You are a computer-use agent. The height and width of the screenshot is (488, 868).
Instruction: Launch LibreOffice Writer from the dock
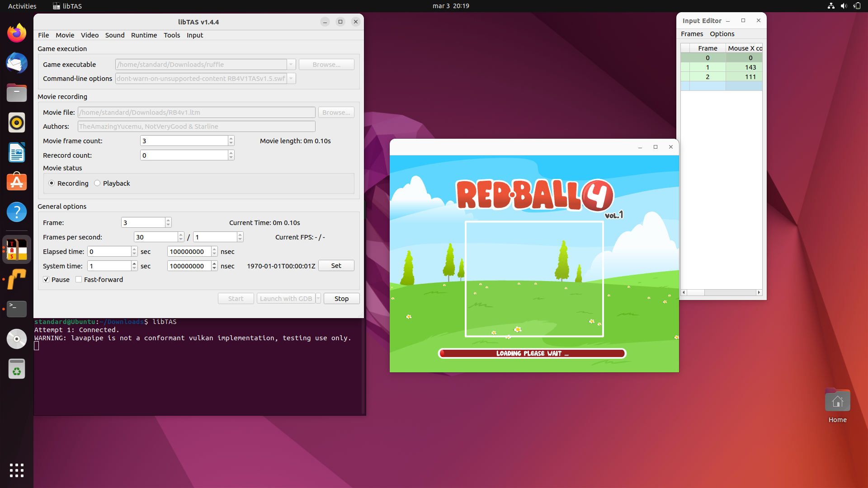point(17,152)
